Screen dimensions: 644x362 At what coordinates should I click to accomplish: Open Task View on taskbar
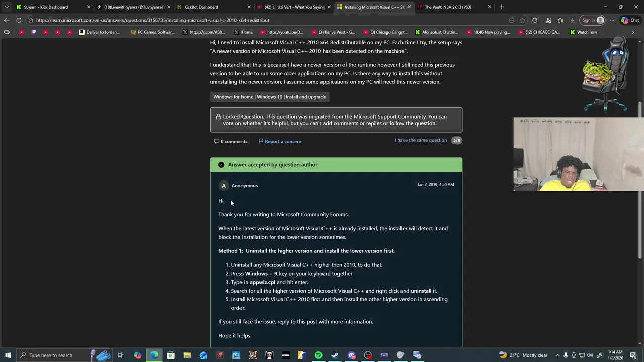coord(121,355)
